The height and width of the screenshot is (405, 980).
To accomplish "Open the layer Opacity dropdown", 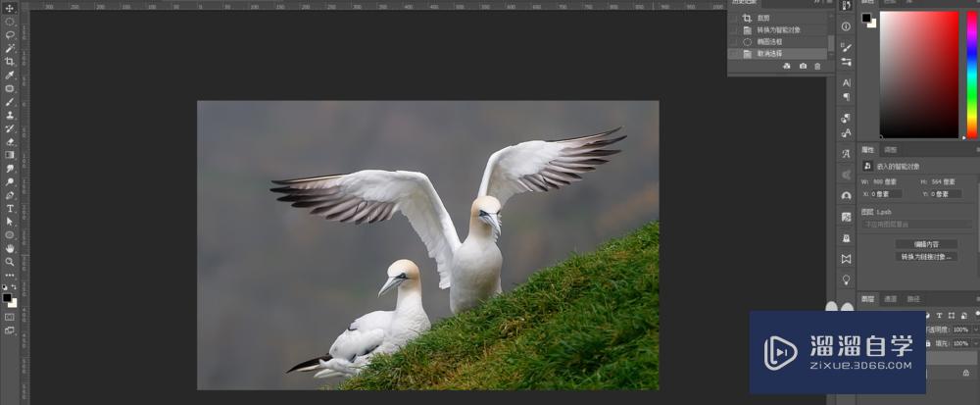I will click(x=975, y=329).
